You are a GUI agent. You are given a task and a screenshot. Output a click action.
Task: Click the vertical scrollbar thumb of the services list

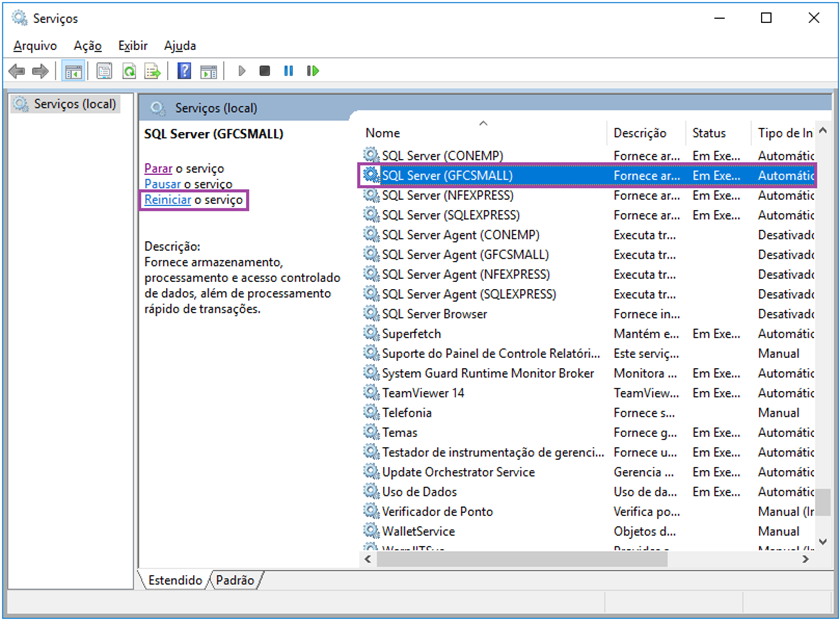(x=823, y=503)
